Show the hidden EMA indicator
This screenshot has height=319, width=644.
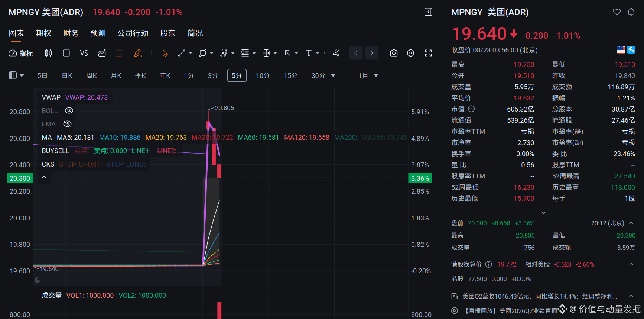pyautogui.click(x=67, y=124)
